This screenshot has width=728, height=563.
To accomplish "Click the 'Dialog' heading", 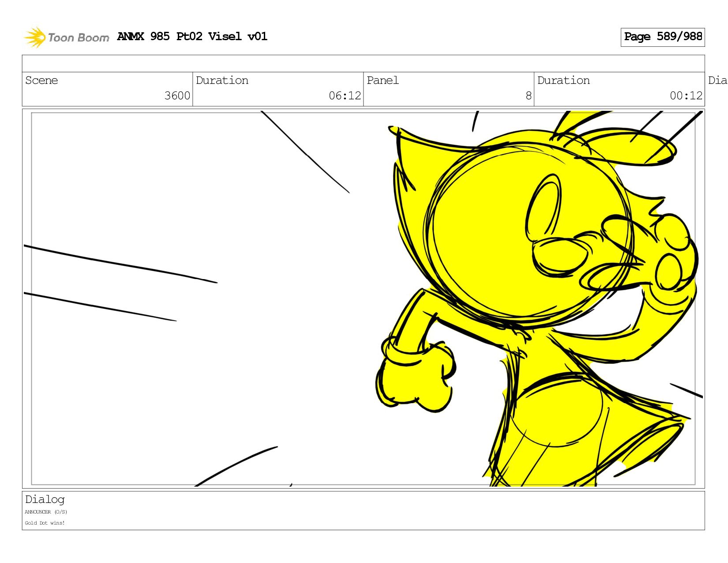I will tap(45, 499).
